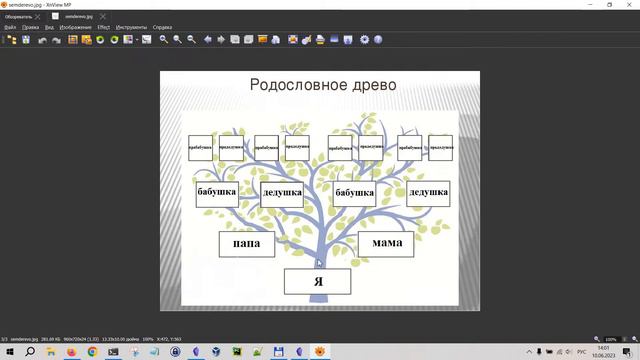
Task: Rotate image left with first green arrow
Action: click(100, 40)
